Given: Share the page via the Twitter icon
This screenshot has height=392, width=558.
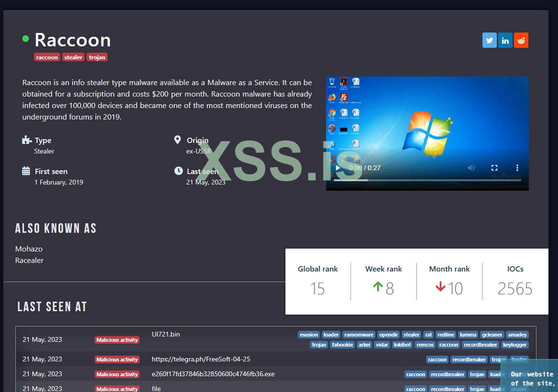Looking at the screenshot, I should pyautogui.click(x=489, y=40).
